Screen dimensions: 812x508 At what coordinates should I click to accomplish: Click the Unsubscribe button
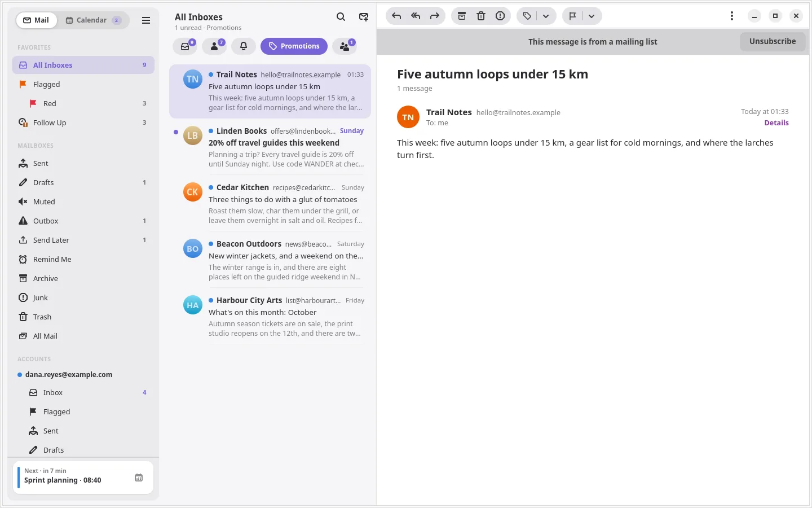[773, 41]
